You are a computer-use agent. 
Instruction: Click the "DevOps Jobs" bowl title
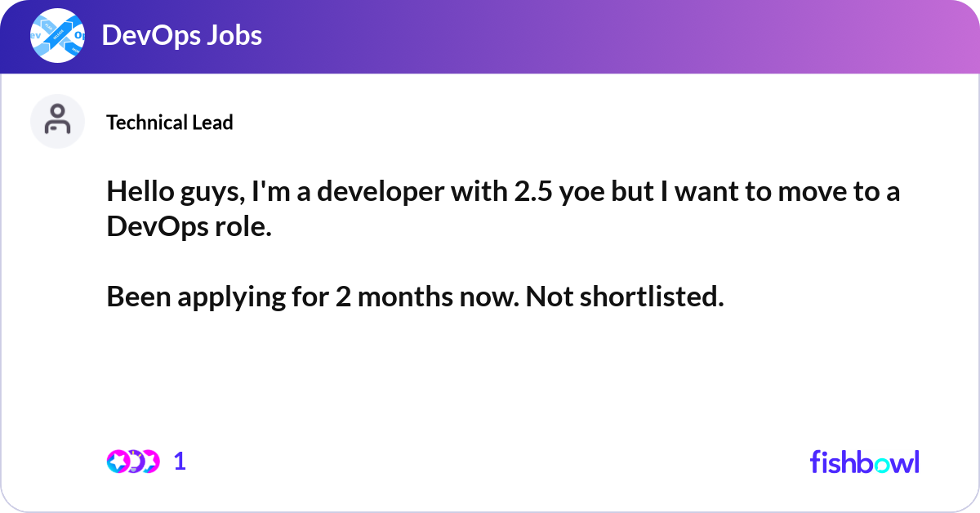[182, 36]
